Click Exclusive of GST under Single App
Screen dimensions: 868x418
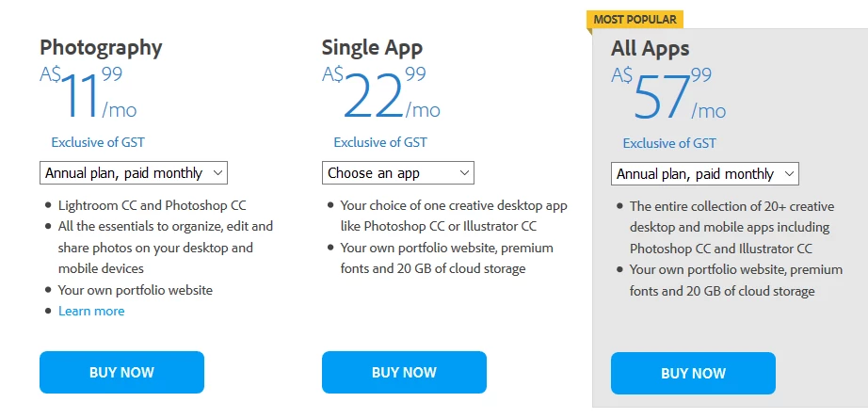tap(380, 142)
